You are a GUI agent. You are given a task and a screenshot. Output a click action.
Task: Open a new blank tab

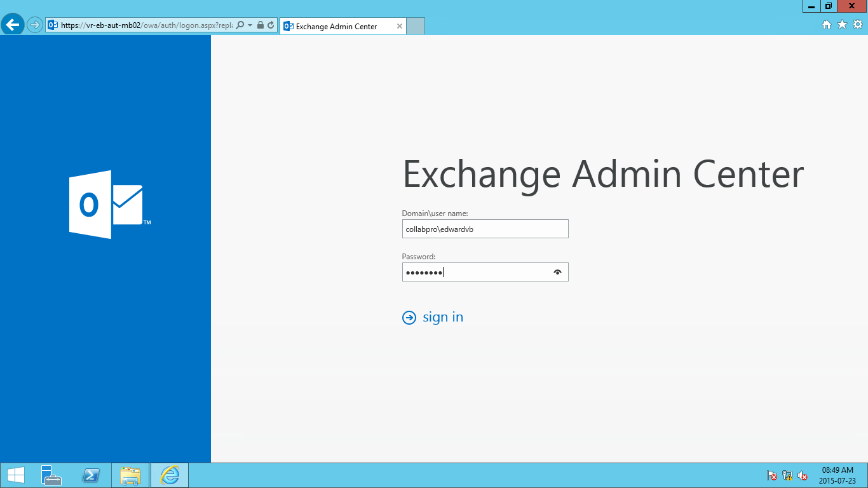(415, 26)
